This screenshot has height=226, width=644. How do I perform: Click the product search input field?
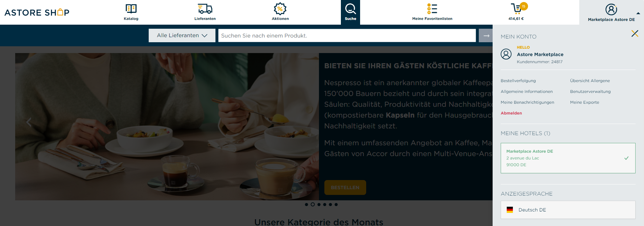(x=347, y=35)
